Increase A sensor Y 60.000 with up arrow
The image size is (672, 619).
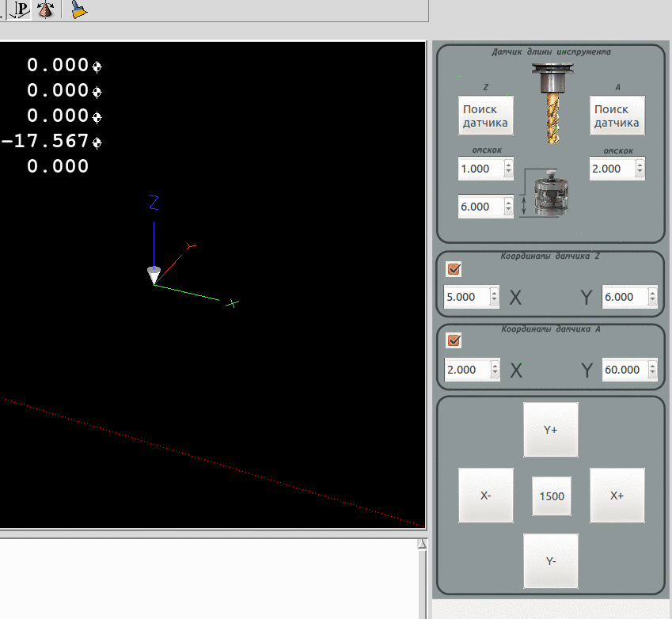coord(652,365)
